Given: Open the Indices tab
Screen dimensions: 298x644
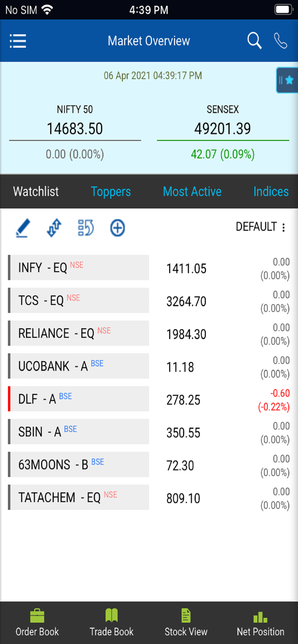Looking at the screenshot, I should 271,192.
